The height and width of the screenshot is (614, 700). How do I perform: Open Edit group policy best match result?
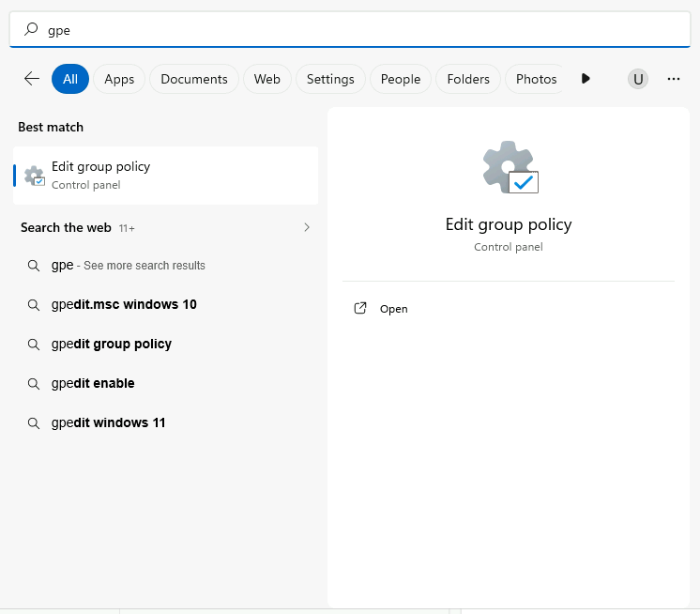coord(166,176)
